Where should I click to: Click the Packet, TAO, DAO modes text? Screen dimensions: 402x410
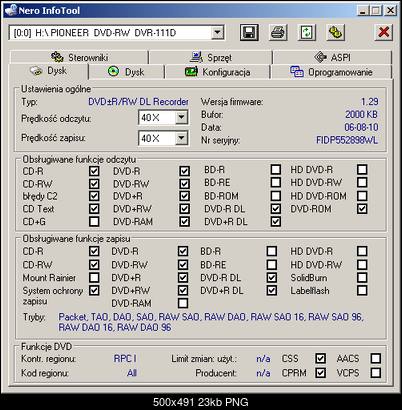tap(211, 322)
